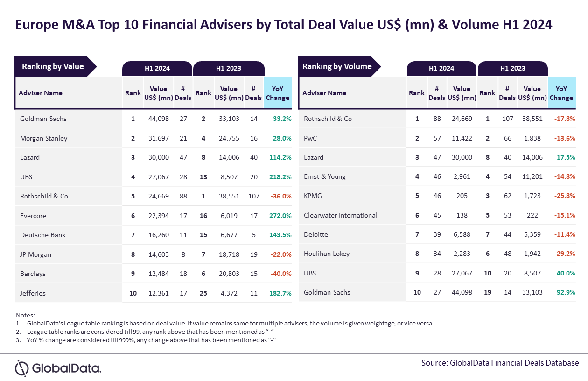Click Houlihan Lokey's -29.2% change value
Image resolution: width=588 pixels, height=381 pixels.
564,254
